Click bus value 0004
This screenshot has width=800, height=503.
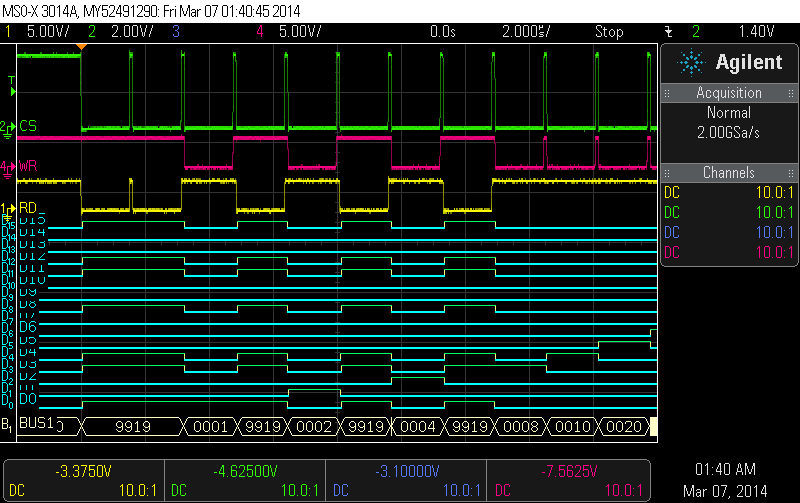[x=418, y=426]
